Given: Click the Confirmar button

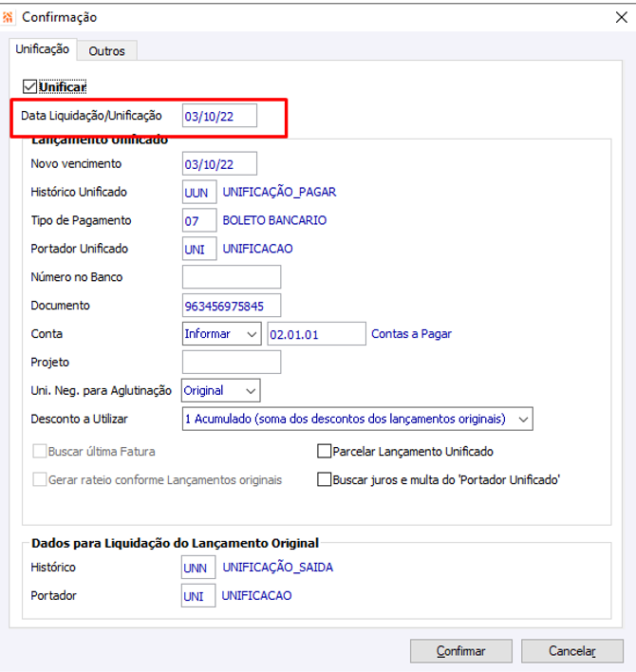Looking at the screenshot, I should pyautogui.click(x=460, y=651).
